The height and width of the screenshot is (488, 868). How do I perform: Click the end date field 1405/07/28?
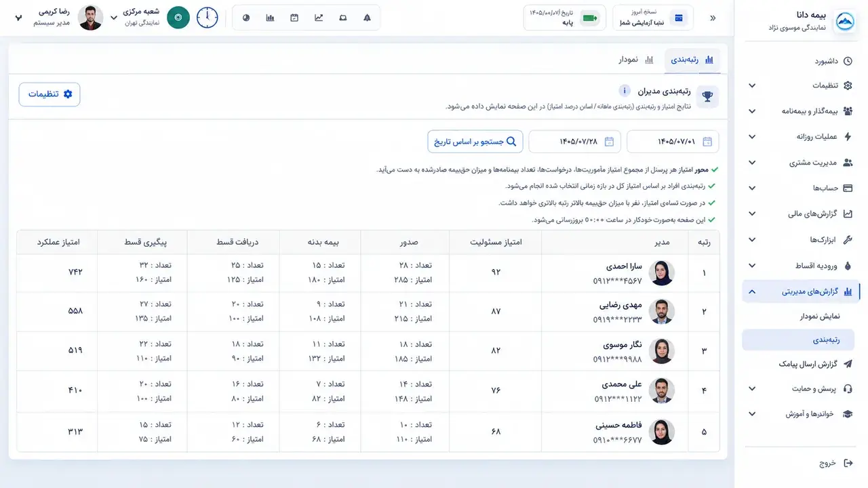coord(574,142)
